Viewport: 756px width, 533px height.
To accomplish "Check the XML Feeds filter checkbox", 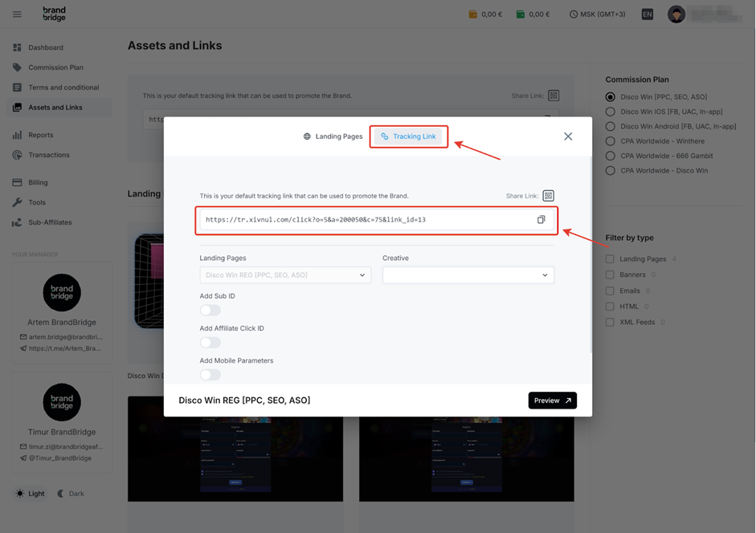I will (x=610, y=322).
